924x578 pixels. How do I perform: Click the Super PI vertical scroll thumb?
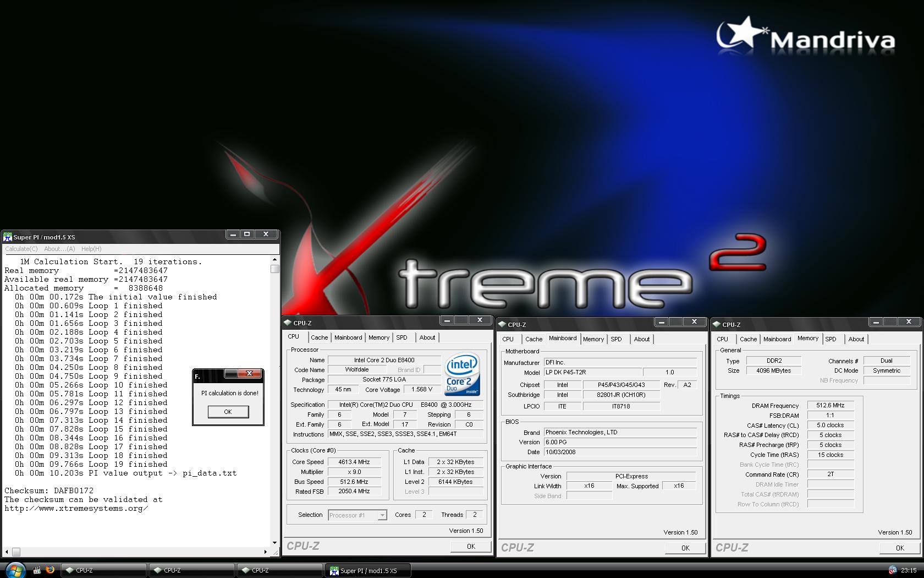pos(274,269)
